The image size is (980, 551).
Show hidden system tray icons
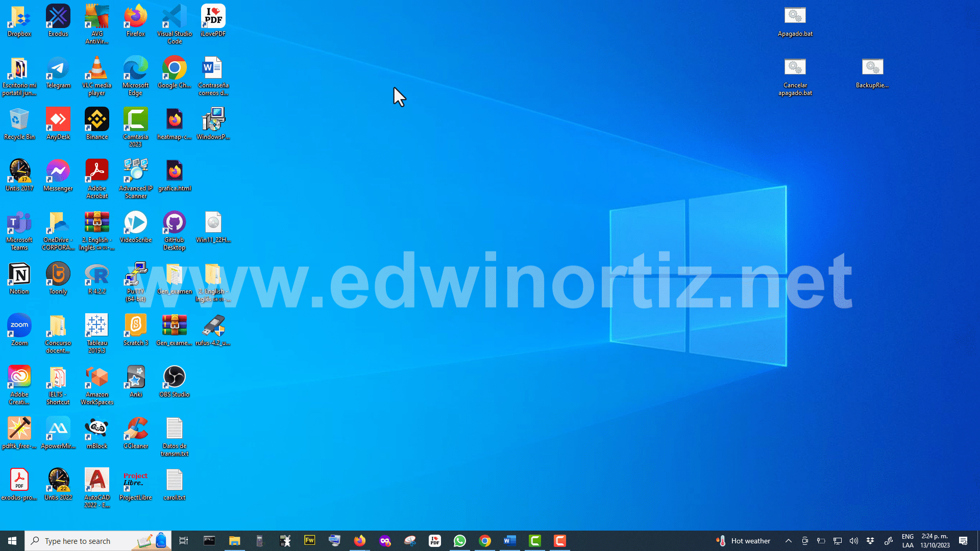[x=789, y=541]
